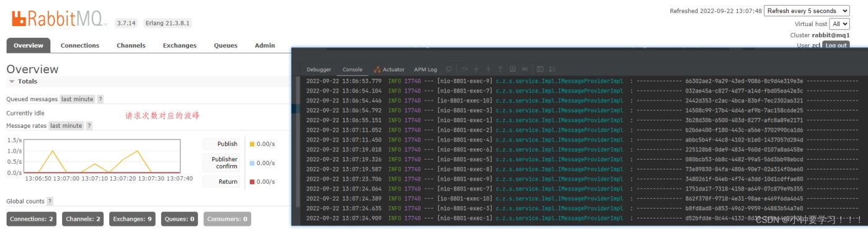Open help for Message rates

click(x=89, y=125)
